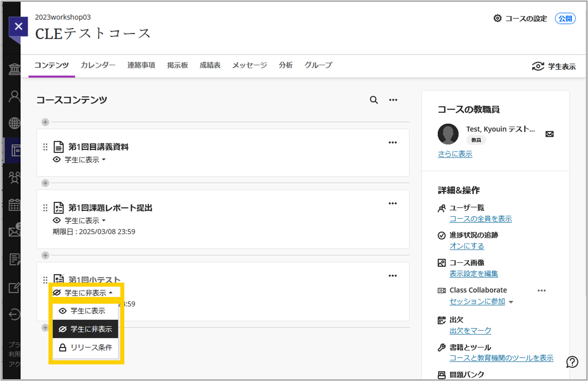Add content above 第1回目講義資料 with plus
588x381 pixels.
[45, 122]
